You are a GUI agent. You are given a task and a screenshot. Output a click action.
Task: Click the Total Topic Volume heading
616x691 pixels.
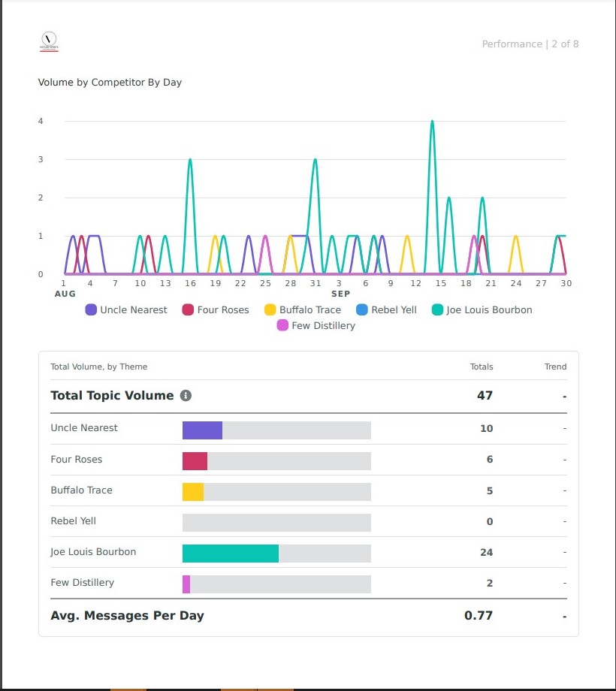[112, 396]
